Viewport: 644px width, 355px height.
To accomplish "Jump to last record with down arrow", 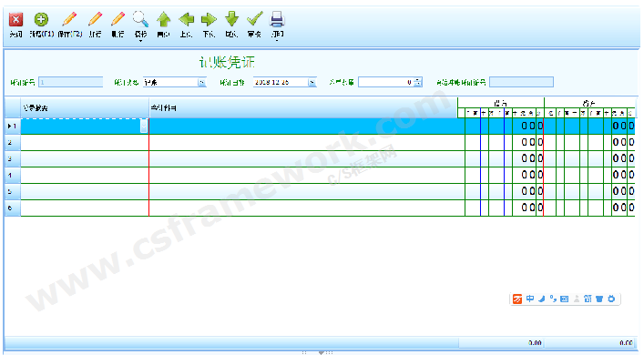I will [231, 19].
